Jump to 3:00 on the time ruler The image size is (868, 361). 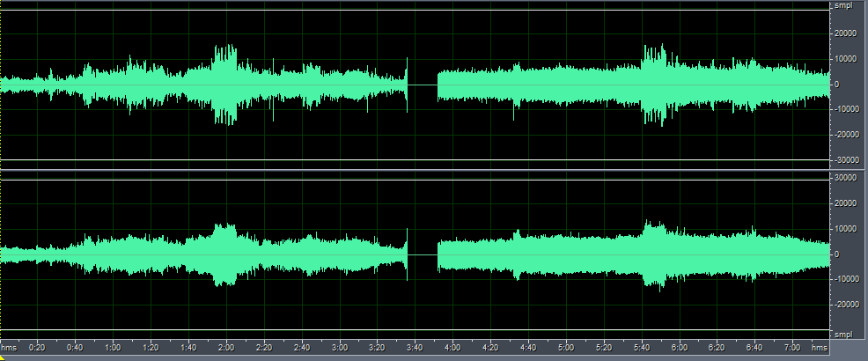coord(339,348)
